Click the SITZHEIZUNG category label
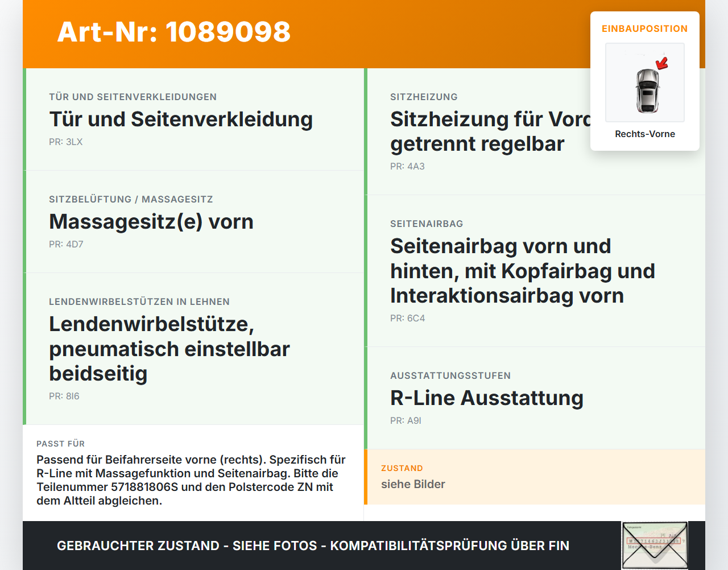Image resolution: width=728 pixels, height=570 pixels. (x=424, y=97)
